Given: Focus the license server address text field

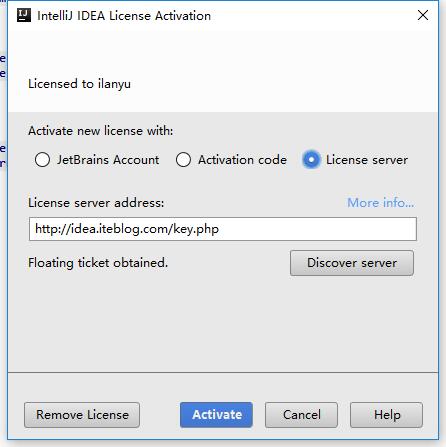Looking at the screenshot, I should coord(223,229).
